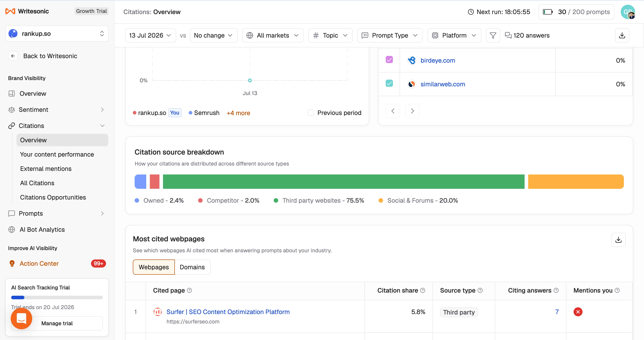This screenshot has height=340, width=644.
Task: Open Citations Opportunities page
Action: click(x=53, y=198)
